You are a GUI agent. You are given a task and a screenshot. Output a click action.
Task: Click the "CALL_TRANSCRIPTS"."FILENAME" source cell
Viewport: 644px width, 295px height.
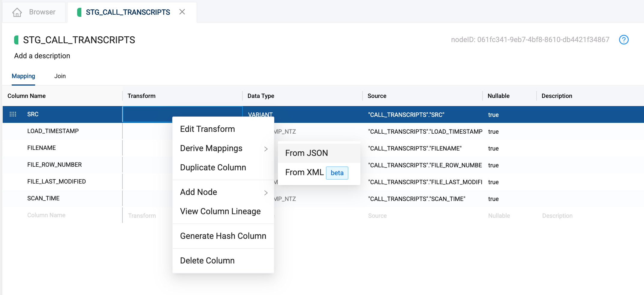(x=415, y=148)
